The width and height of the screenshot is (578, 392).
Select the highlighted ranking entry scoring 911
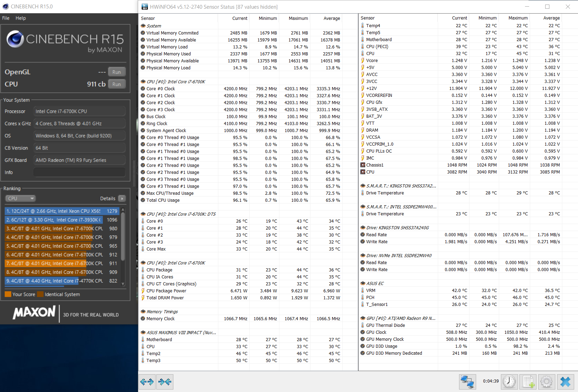(x=62, y=263)
